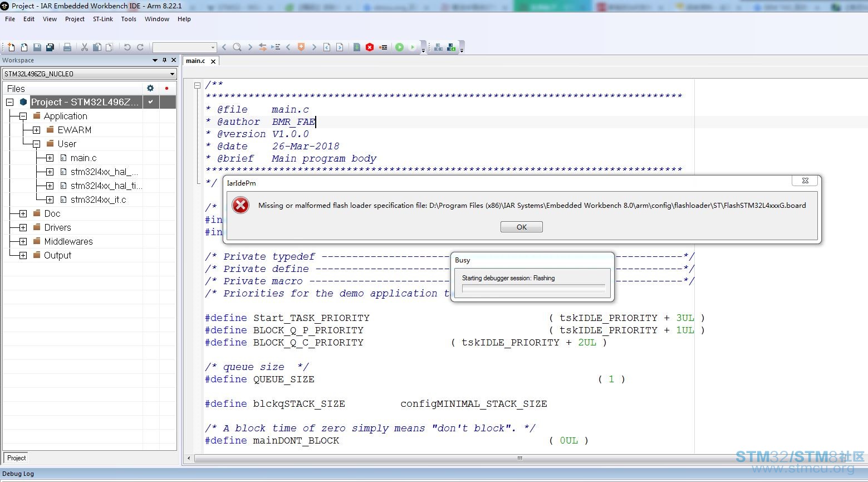Viewport: 868px width, 482px height.
Task: Open the Window menu
Action: coord(157,19)
